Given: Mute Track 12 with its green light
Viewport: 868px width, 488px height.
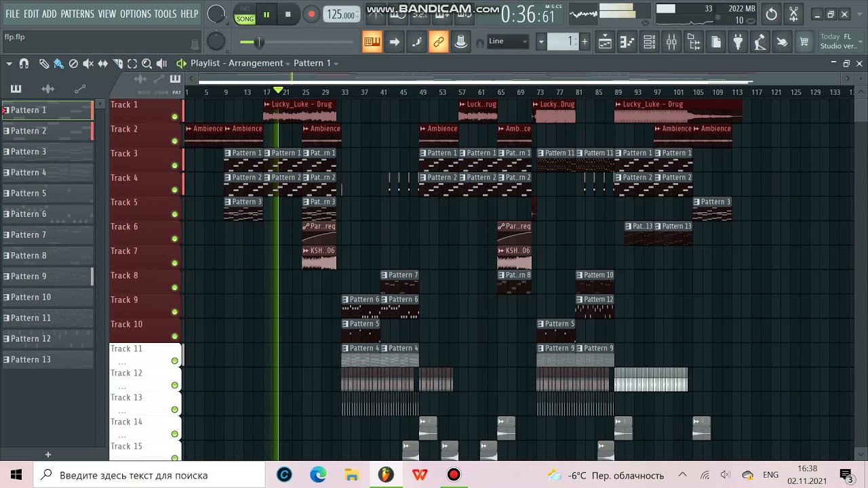Looking at the screenshot, I should [x=174, y=385].
